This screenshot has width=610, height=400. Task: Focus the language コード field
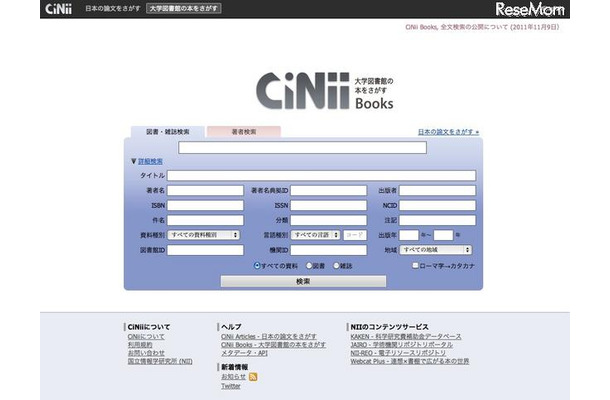[355, 235]
